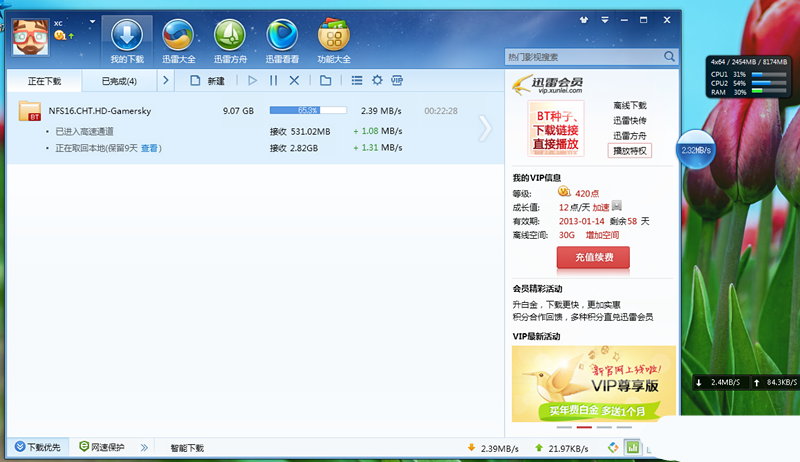
Task: Select the highlighted red banner page indicator
Action: coord(584,427)
